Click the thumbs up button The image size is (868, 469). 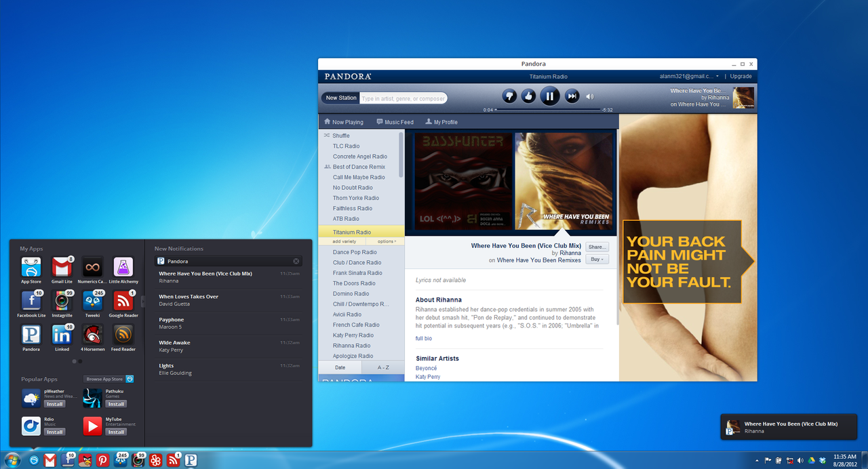point(529,96)
